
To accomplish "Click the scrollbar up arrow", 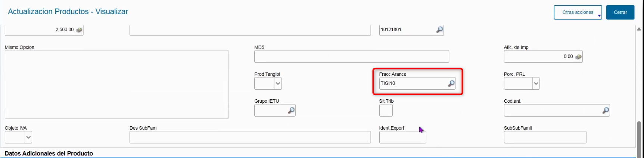I will (639, 29).
